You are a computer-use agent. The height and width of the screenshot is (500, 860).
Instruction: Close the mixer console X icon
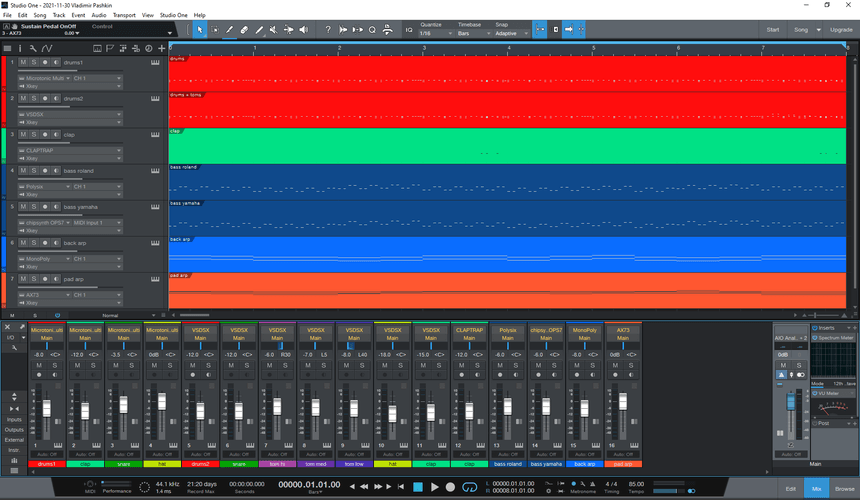point(8,327)
